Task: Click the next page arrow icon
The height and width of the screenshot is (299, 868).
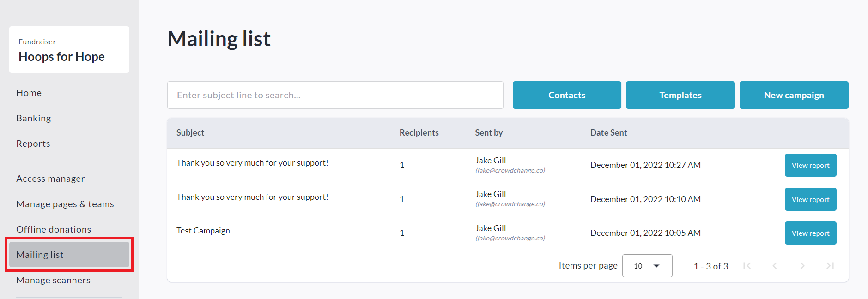Action: pyautogui.click(x=802, y=266)
